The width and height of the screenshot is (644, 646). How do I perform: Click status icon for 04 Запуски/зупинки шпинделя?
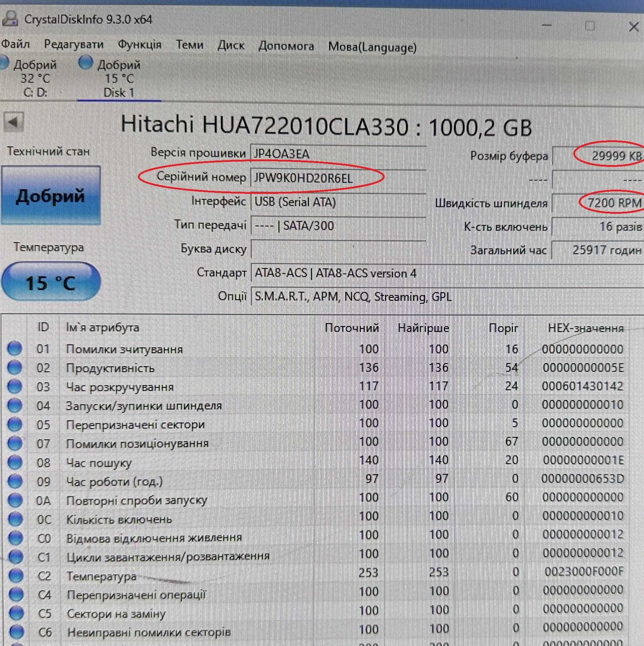pyautogui.click(x=15, y=405)
